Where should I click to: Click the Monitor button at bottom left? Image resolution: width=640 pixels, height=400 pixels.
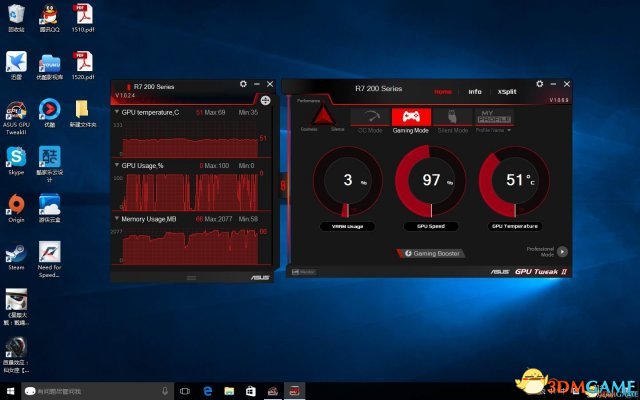tap(303, 272)
